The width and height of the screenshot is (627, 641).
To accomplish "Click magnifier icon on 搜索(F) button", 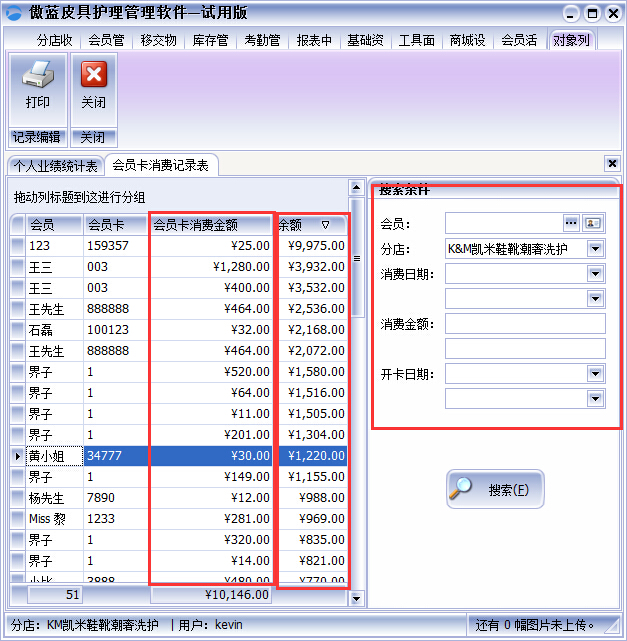I will click(462, 489).
